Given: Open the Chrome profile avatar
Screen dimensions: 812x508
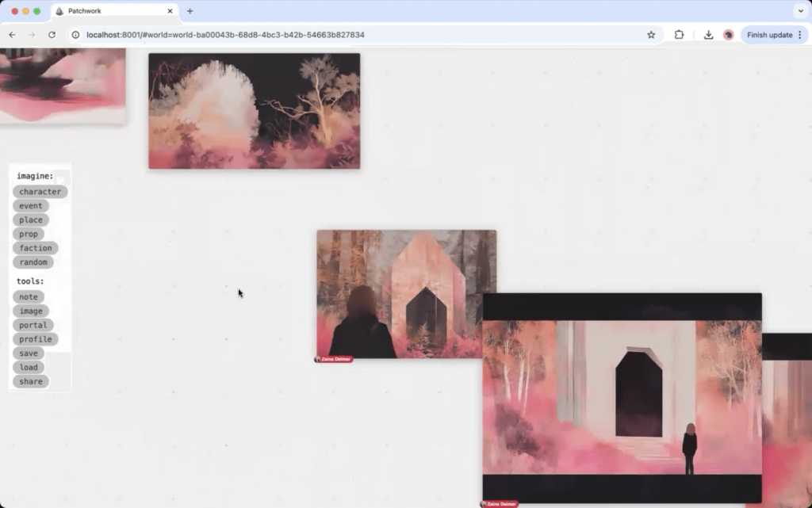Looking at the screenshot, I should (x=728, y=35).
